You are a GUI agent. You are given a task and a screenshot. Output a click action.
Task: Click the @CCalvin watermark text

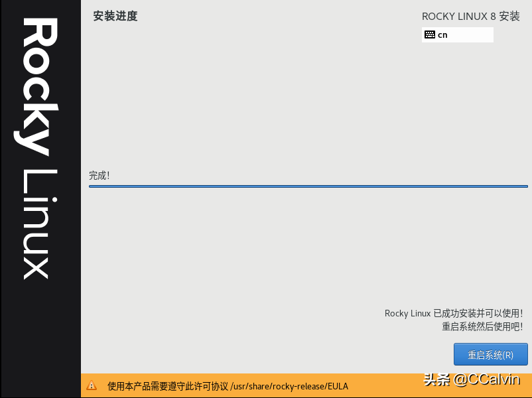(x=488, y=380)
